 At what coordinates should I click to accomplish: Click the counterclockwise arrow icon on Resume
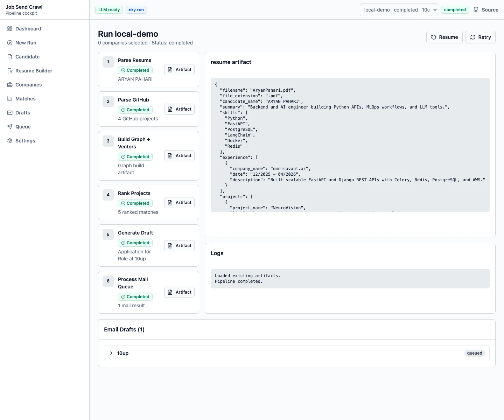coord(434,37)
